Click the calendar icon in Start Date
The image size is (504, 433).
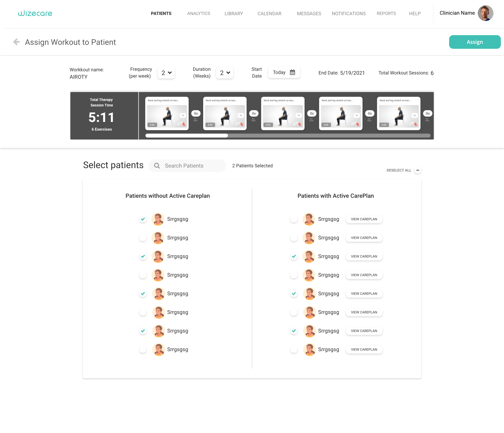click(292, 72)
